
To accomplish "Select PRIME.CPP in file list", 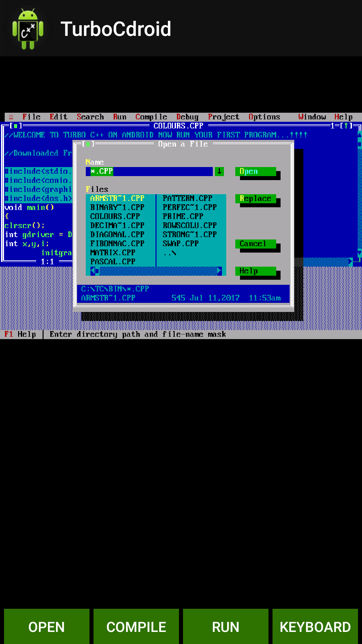I will click(183, 217).
